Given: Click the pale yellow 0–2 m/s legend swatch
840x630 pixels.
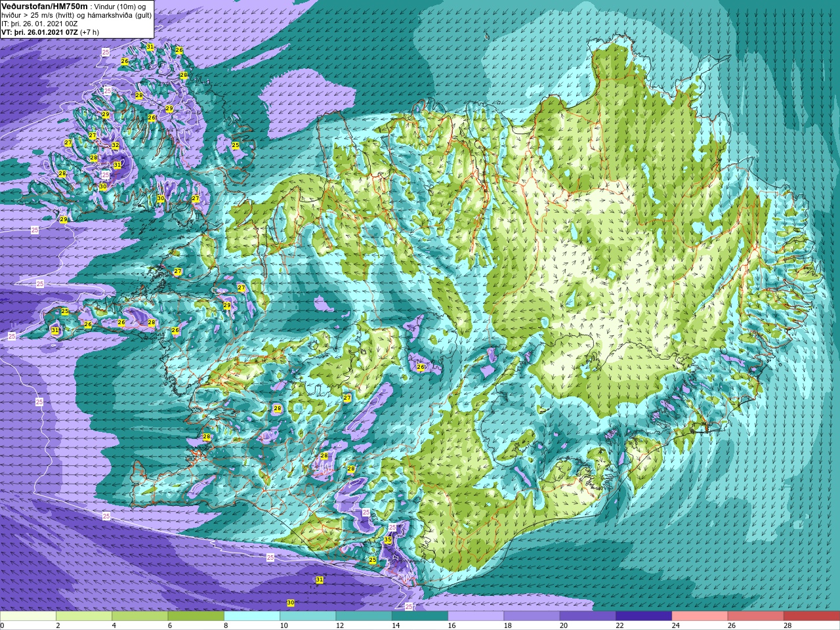Looking at the screenshot, I should point(28,616).
